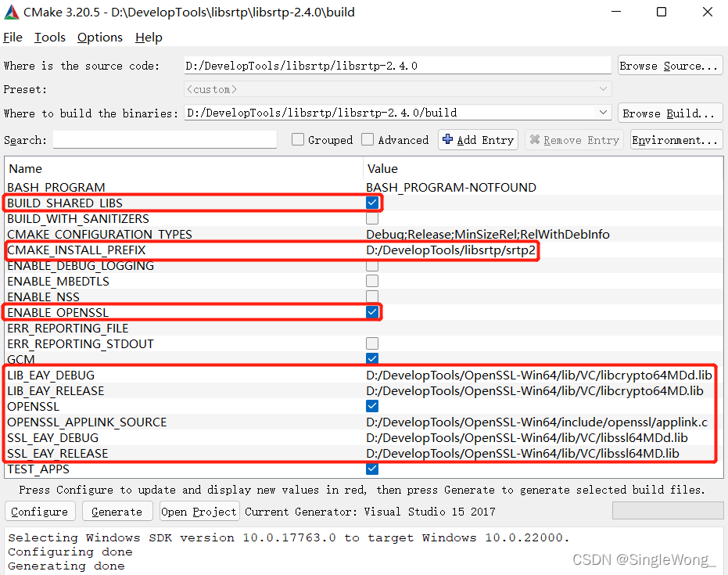Image resolution: width=728 pixels, height=575 pixels.
Task: Click the Browse Source button
Action: point(670,66)
